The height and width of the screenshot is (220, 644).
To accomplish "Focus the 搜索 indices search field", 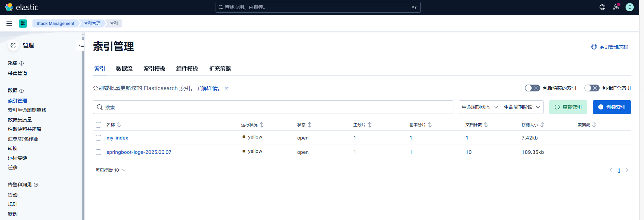I will click(273, 107).
